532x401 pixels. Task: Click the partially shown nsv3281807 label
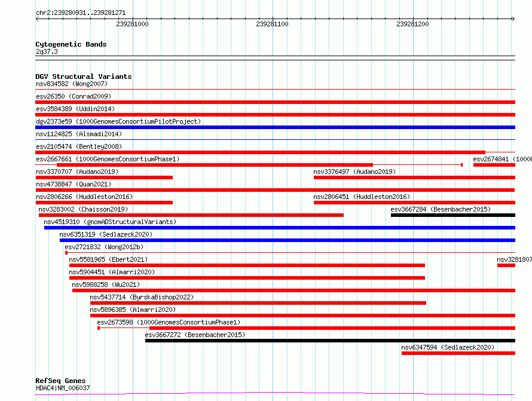(514, 259)
